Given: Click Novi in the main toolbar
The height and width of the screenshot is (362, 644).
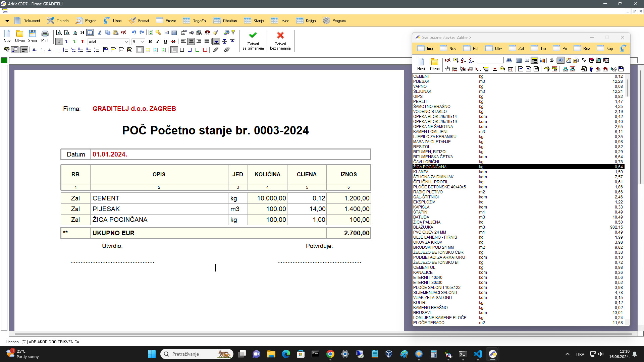Looking at the screenshot, I should [x=7, y=36].
